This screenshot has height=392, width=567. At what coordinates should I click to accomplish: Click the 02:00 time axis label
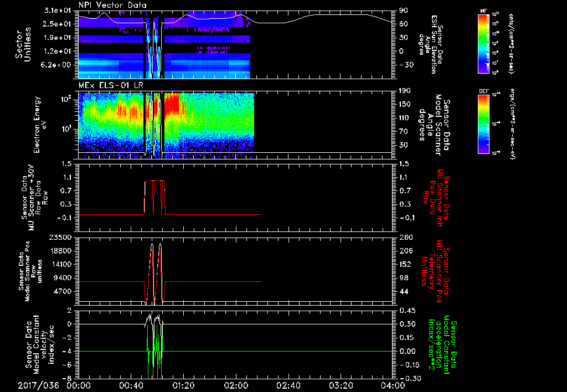point(236,385)
